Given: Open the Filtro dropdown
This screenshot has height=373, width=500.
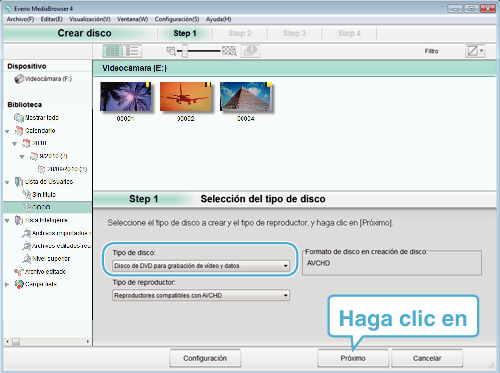Looking at the screenshot, I should coord(475,51).
